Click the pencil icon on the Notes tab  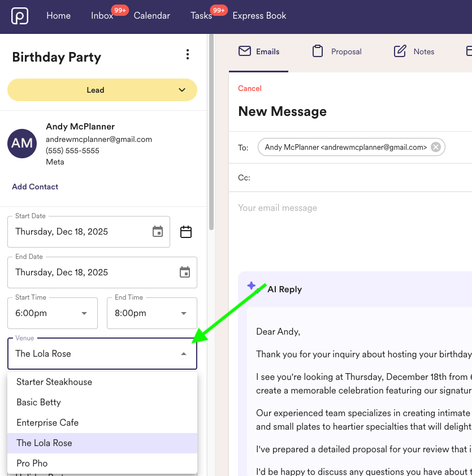pyautogui.click(x=399, y=51)
